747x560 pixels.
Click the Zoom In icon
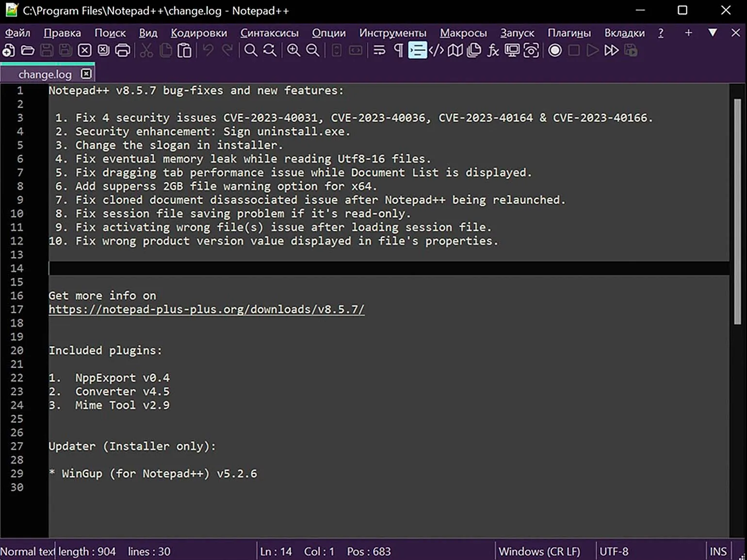coord(293,50)
